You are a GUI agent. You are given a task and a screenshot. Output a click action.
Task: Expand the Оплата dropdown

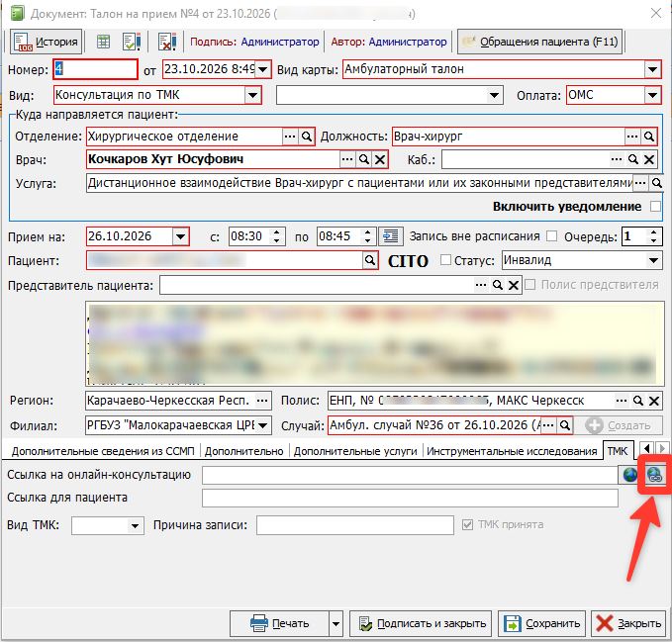point(652,95)
